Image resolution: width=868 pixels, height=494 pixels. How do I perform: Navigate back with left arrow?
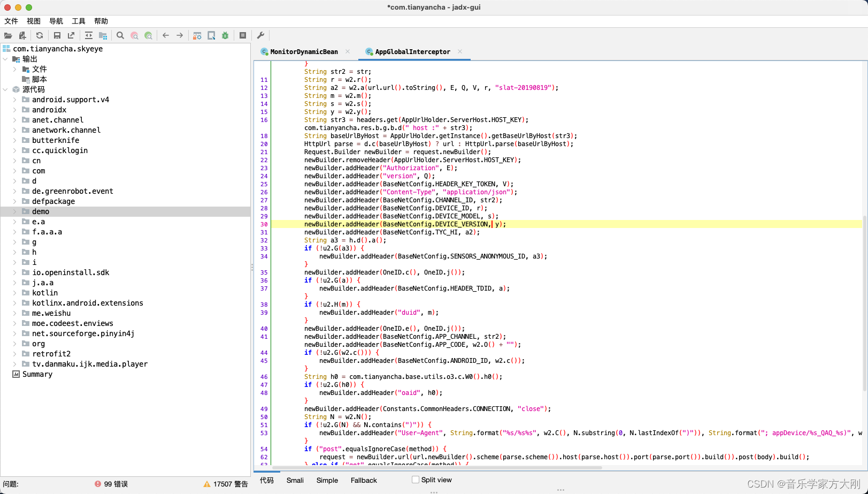tap(166, 35)
